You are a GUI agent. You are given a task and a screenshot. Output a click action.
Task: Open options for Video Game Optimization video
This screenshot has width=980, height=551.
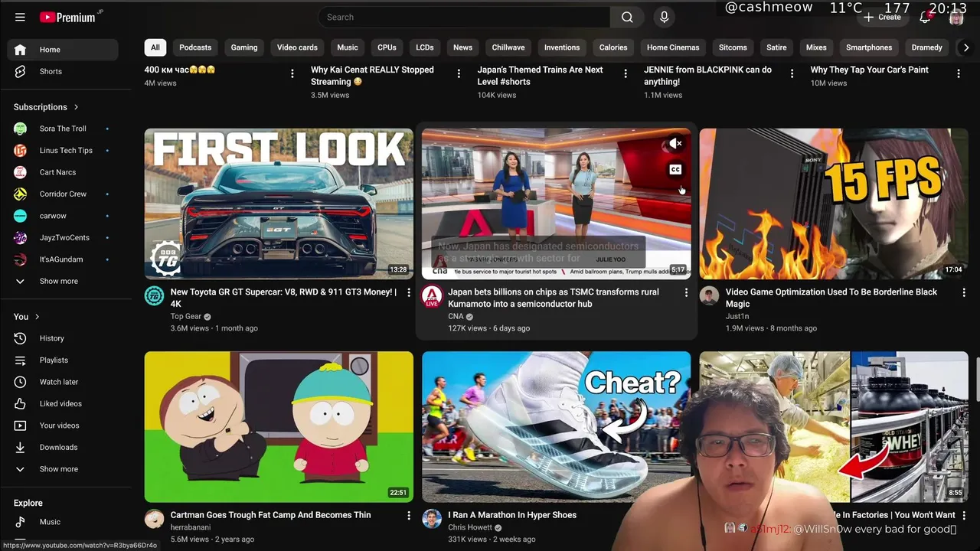964,292
